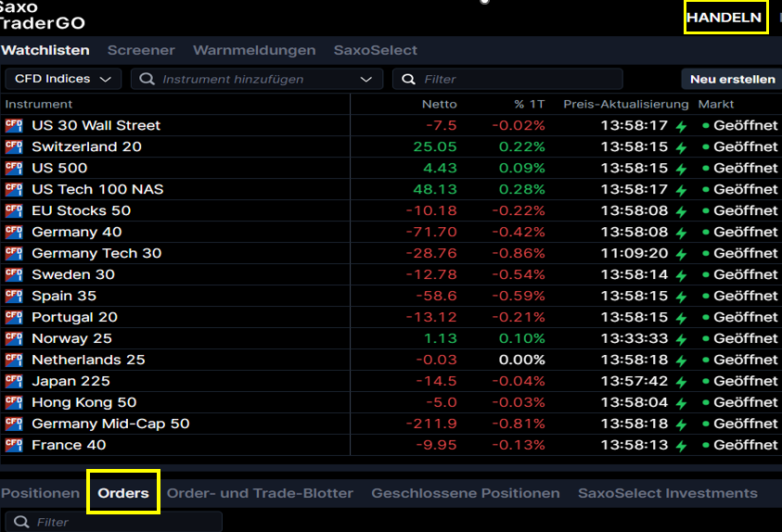Click the Instrument hinzufügen input field

point(257,79)
